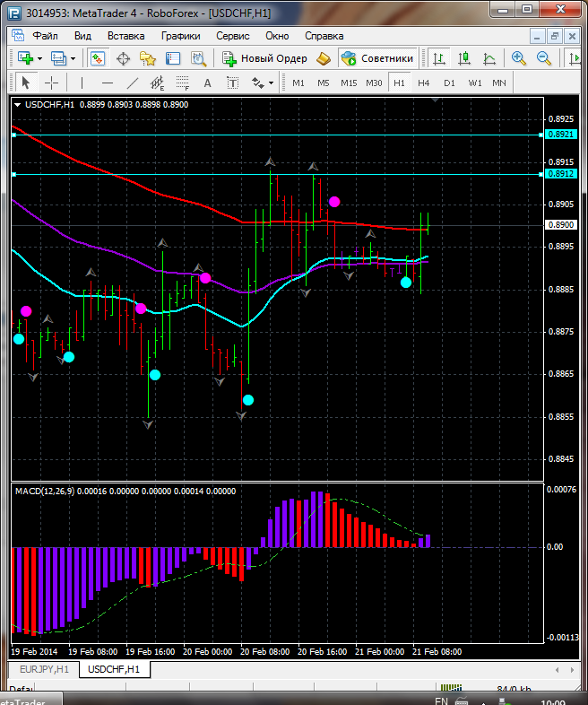This screenshot has width=588, height=705.
Task: Open the Графики menu
Action: (x=180, y=36)
